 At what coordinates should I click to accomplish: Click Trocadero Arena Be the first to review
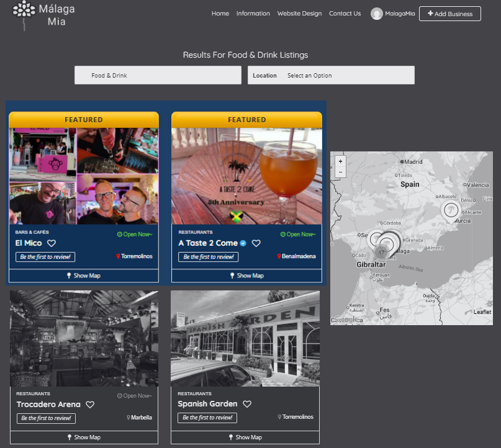click(46, 418)
